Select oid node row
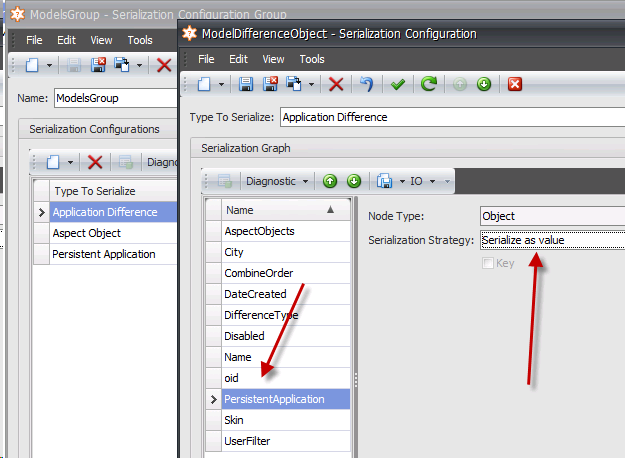 click(x=286, y=378)
